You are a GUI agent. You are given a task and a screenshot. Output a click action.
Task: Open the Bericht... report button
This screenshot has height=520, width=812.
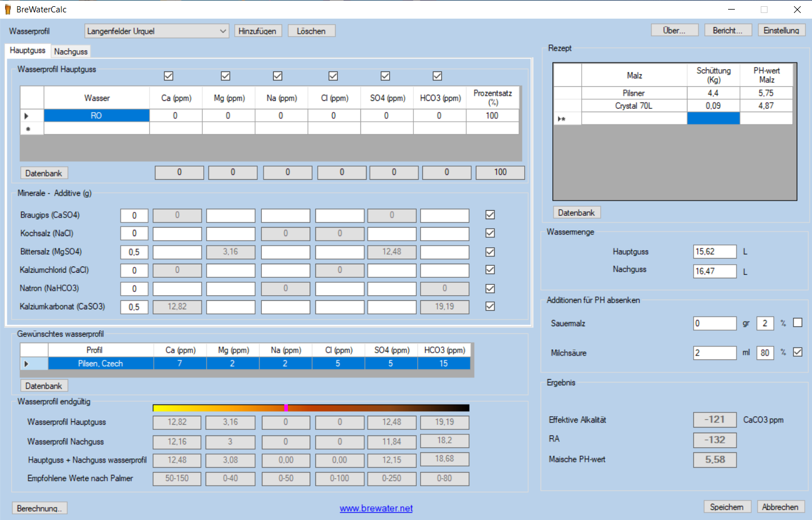[727, 30]
